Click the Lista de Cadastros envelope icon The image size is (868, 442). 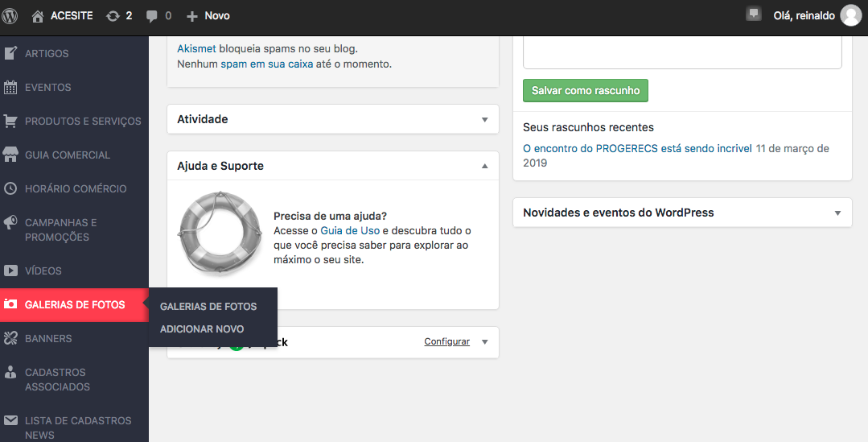pos(10,420)
